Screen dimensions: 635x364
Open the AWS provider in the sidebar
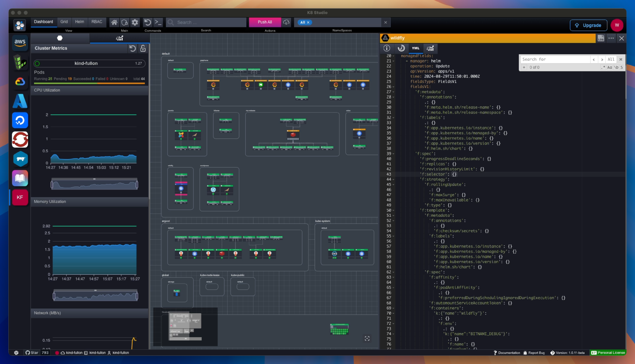coord(20,43)
